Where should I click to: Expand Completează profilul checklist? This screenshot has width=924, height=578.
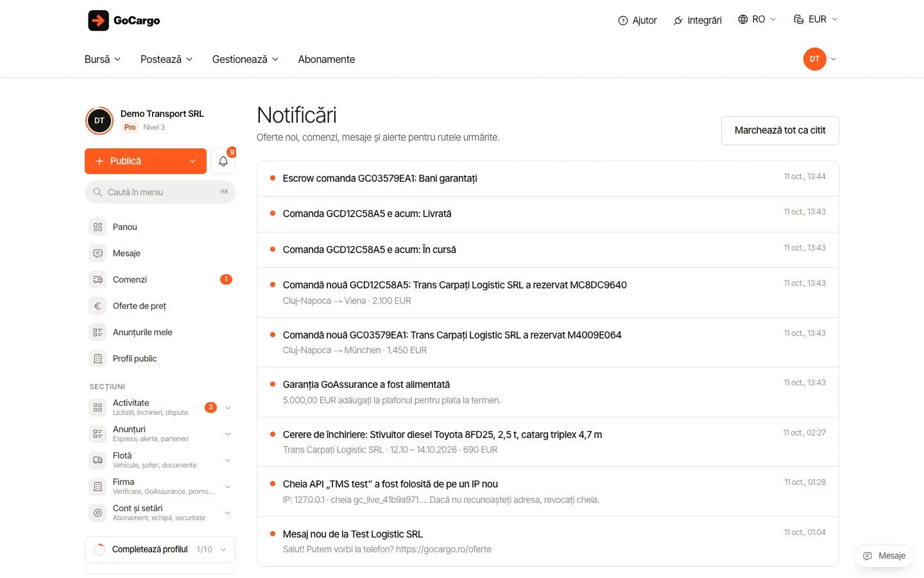(x=160, y=550)
